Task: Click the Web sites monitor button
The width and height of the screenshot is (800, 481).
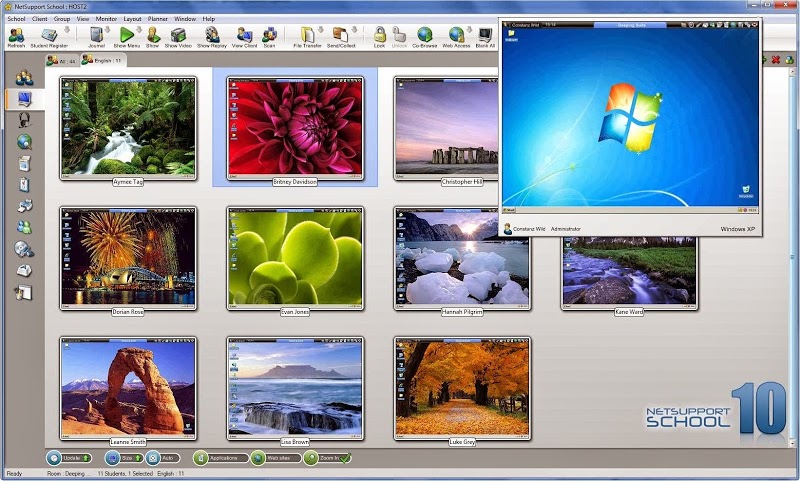Action: [276, 458]
